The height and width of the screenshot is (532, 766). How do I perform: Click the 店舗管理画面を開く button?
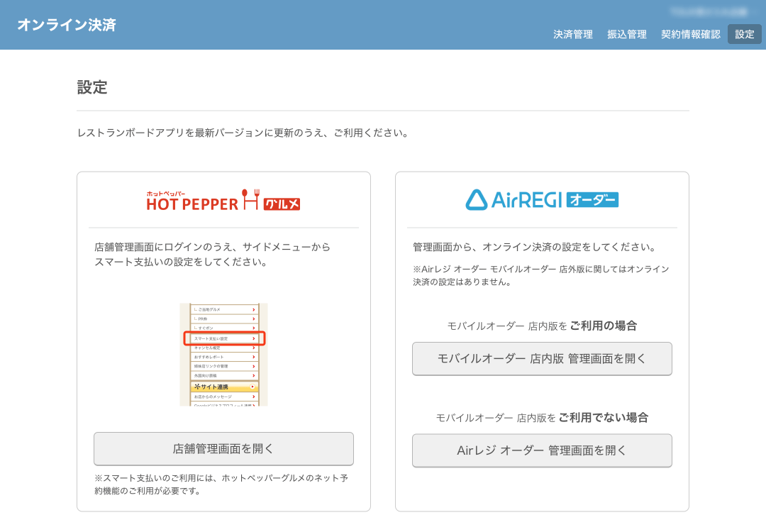pos(223,448)
